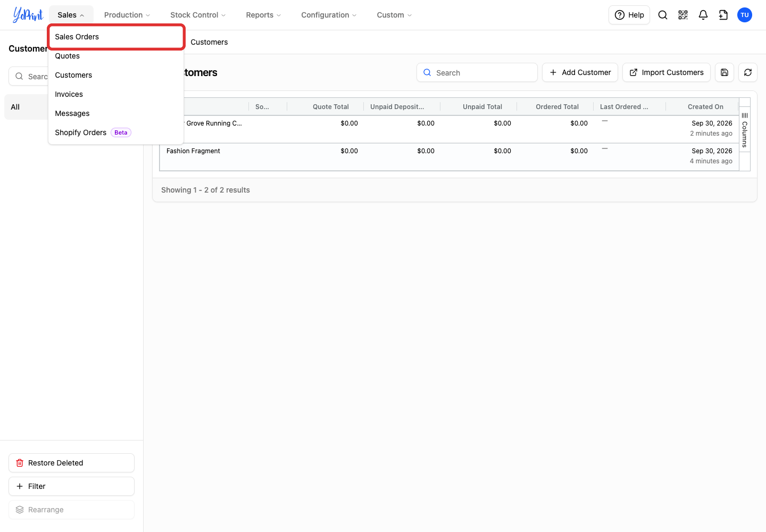Open the notifications bell icon
This screenshot has width=766, height=532.
coord(703,15)
